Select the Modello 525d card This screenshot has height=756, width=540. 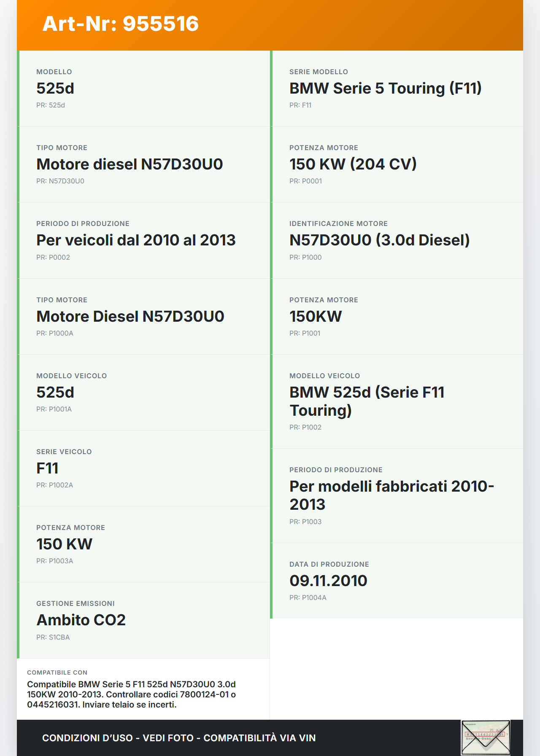click(143, 88)
